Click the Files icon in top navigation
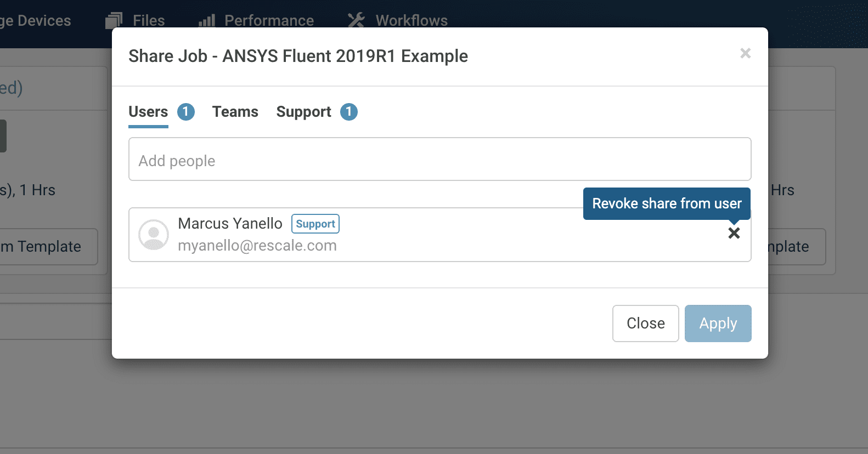The height and width of the screenshot is (454, 868). (114, 20)
